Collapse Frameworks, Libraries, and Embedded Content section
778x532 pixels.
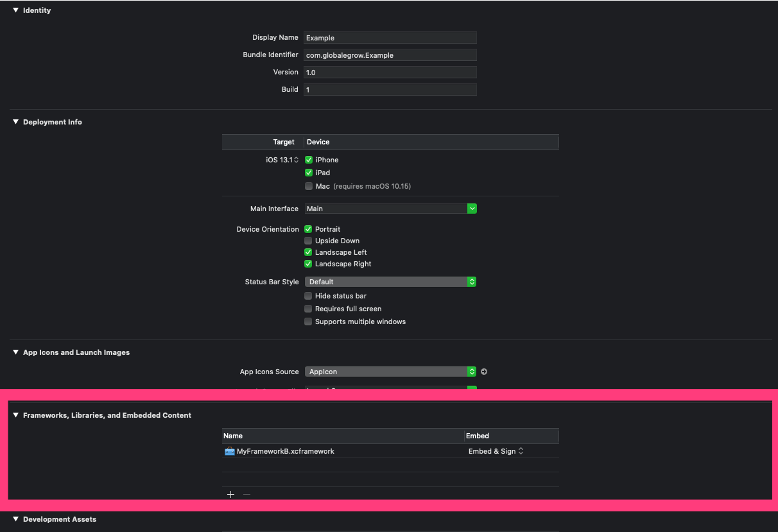pos(16,415)
